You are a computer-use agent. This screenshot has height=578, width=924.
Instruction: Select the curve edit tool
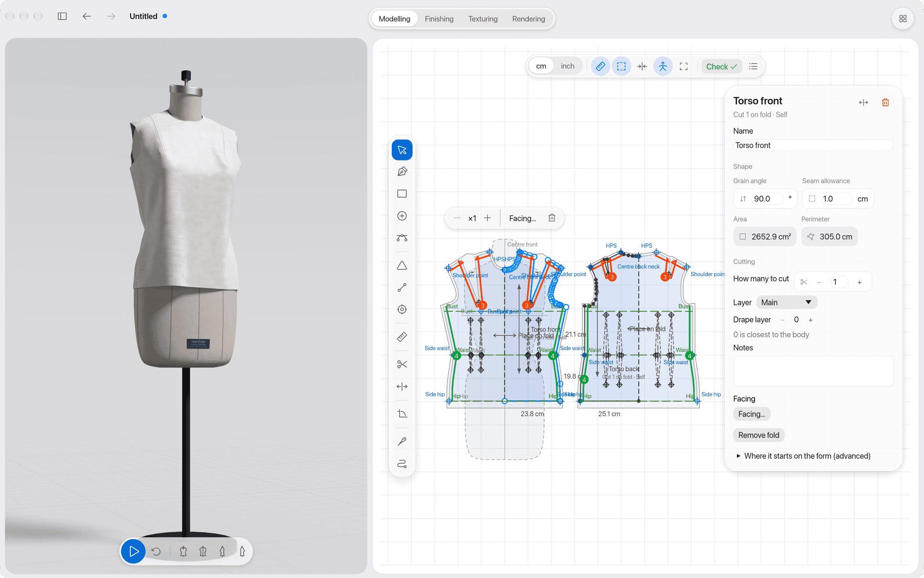pos(402,238)
